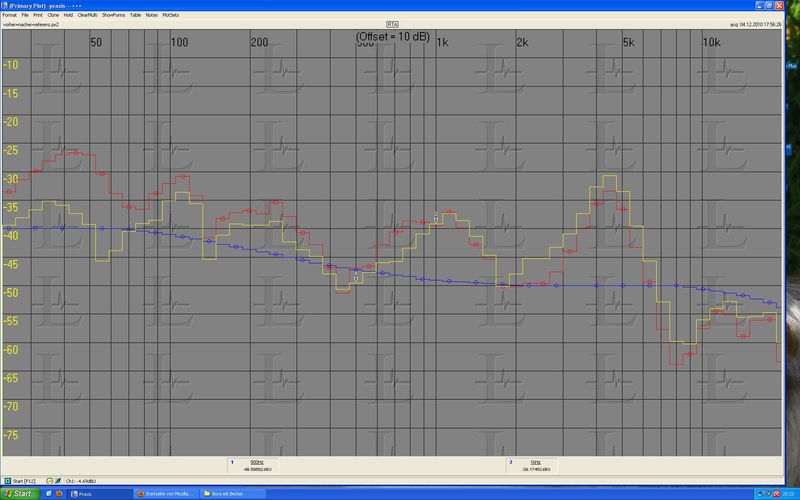This screenshot has width=800, height=500.
Task: Restore down the Primary Plot window
Action: (x=769, y=6)
